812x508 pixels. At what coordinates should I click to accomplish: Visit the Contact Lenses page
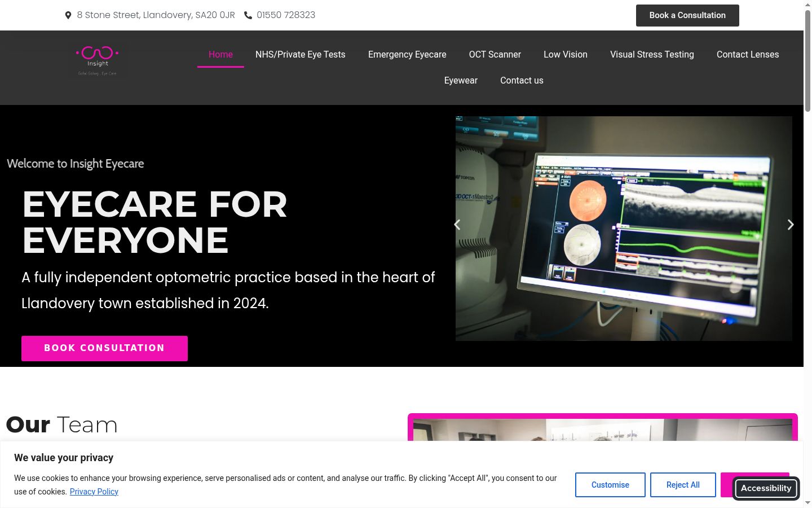click(748, 54)
